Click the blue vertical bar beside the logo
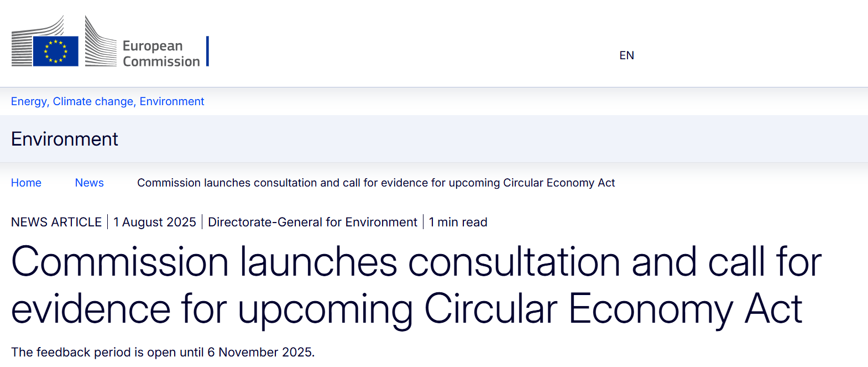The width and height of the screenshot is (868, 367). click(207, 51)
